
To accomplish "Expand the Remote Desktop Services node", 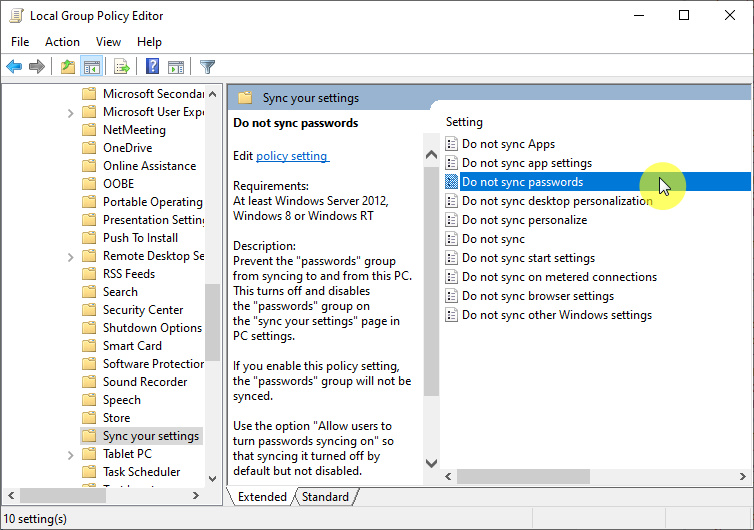I will click(71, 256).
